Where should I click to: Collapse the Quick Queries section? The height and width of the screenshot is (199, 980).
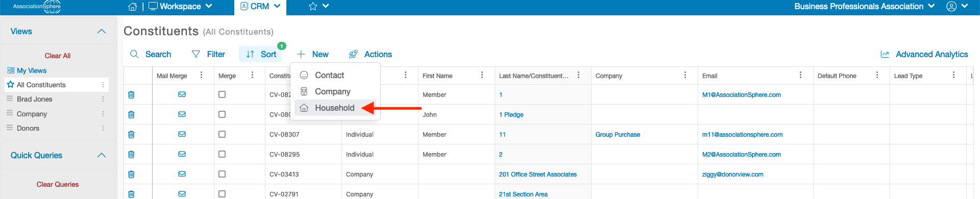pyautogui.click(x=102, y=156)
